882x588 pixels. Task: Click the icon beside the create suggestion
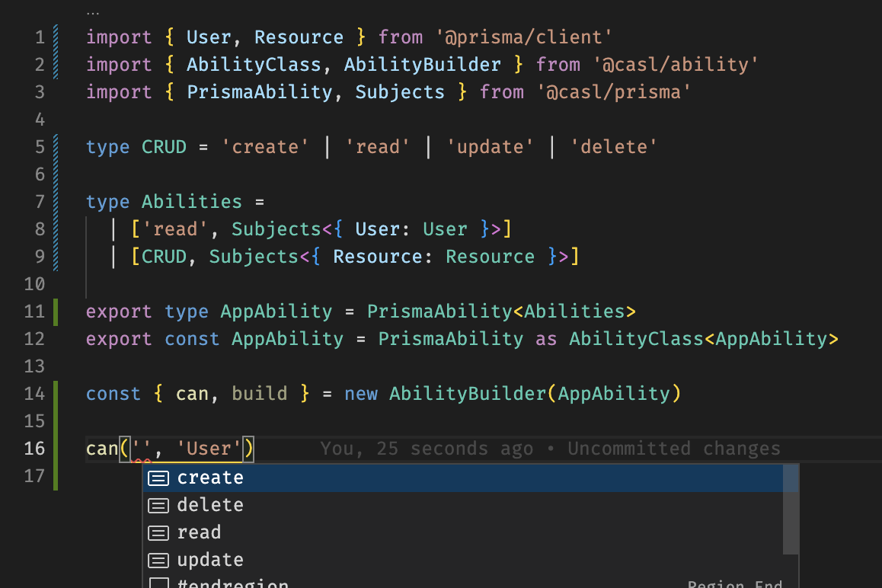[158, 478]
